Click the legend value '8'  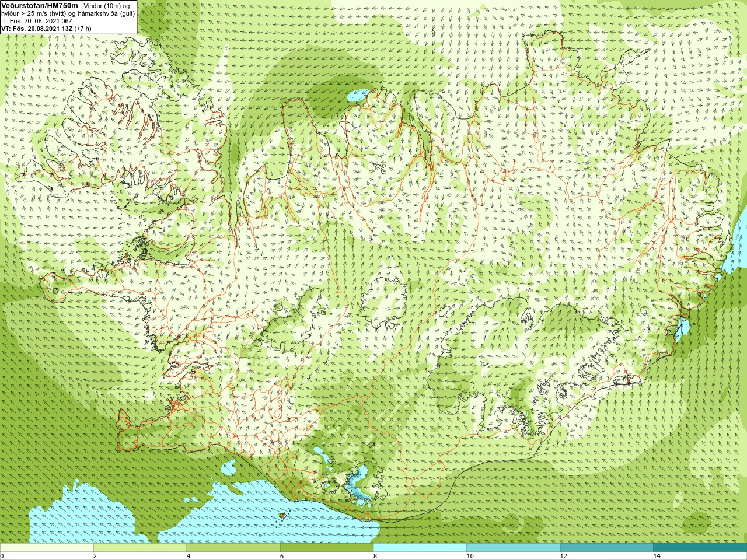pyautogui.click(x=375, y=556)
